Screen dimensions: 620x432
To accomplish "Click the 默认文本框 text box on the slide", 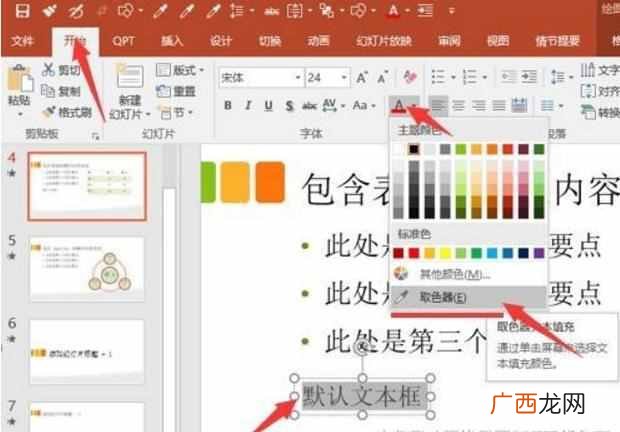I will pos(362,396).
